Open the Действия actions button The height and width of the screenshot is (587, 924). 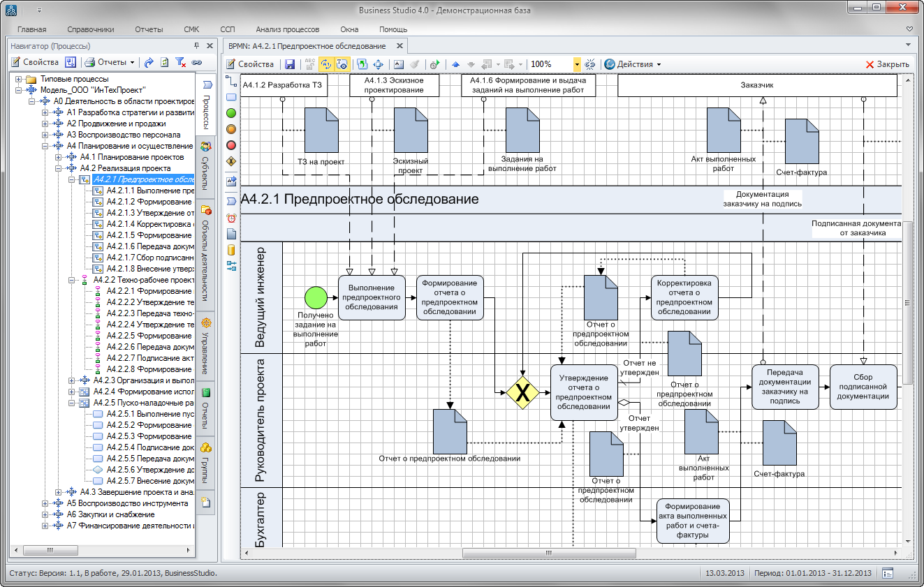pos(633,64)
